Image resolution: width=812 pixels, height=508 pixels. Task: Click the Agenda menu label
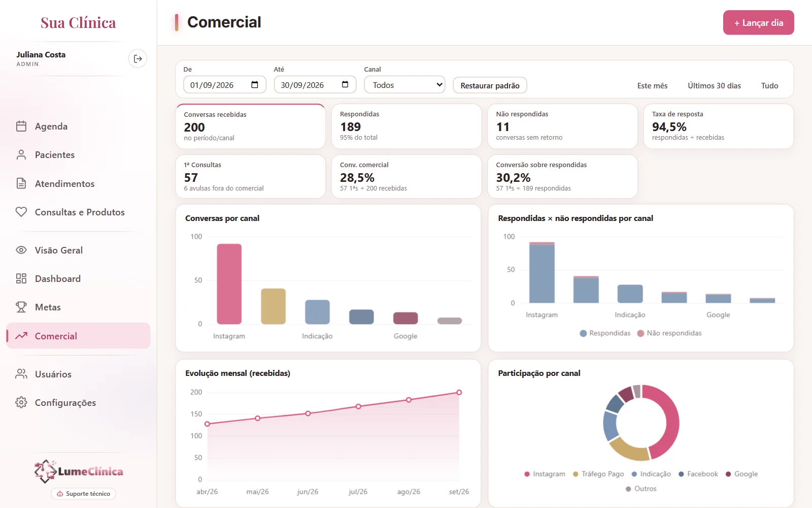pos(51,126)
